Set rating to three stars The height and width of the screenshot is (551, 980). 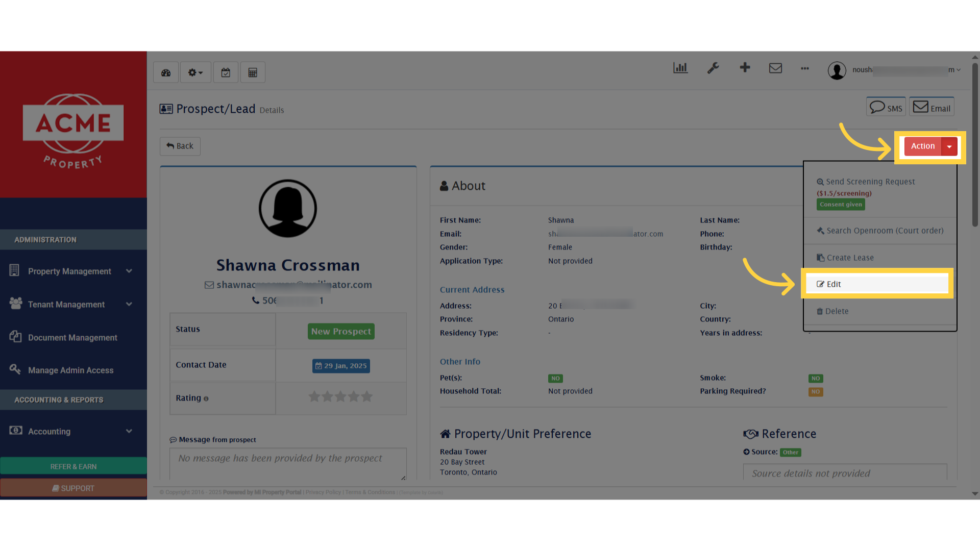pyautogui.click(x=340, y=396)
